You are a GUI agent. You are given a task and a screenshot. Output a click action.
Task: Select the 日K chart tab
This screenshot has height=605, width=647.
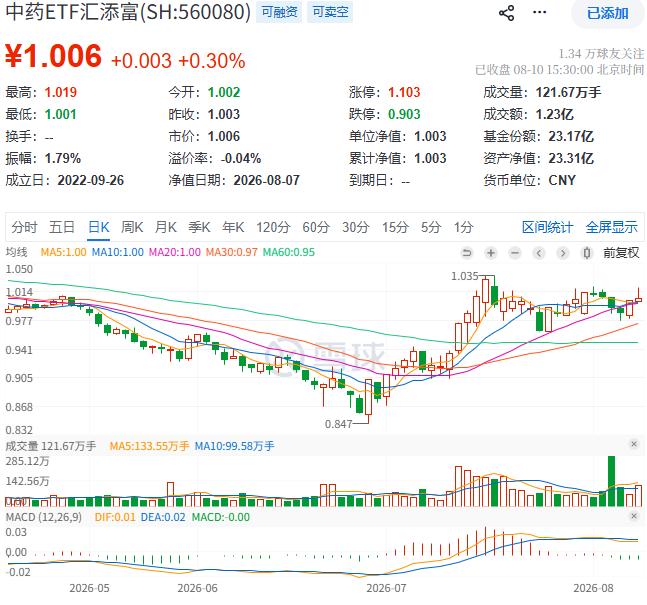click(x=99, y=227)
